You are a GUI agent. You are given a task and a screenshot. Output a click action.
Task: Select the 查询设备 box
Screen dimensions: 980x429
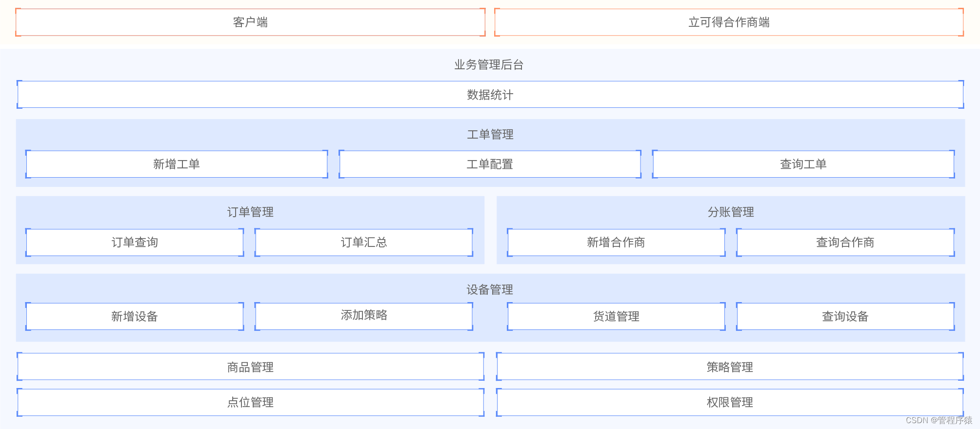[845, 316]
